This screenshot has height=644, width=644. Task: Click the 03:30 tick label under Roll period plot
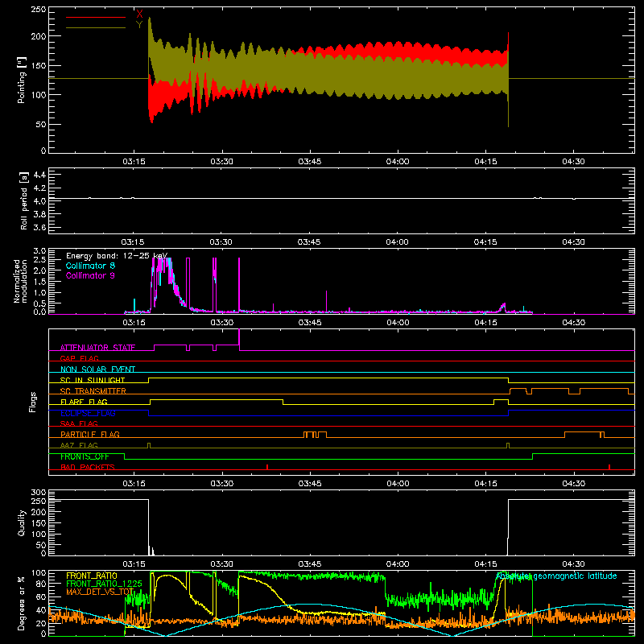click(x=221, y=242)
